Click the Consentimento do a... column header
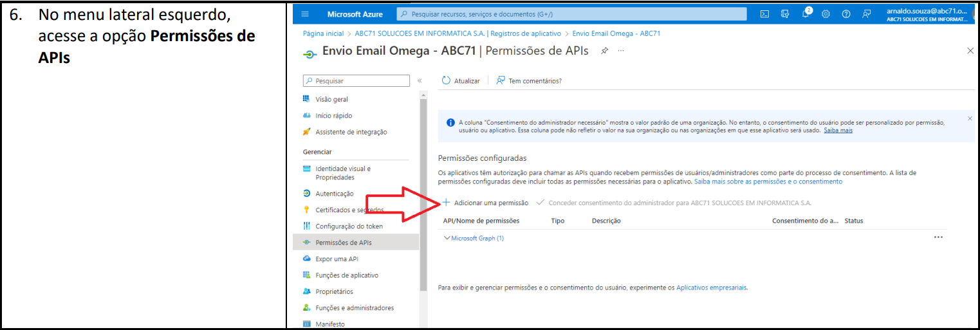 (806, 221)
